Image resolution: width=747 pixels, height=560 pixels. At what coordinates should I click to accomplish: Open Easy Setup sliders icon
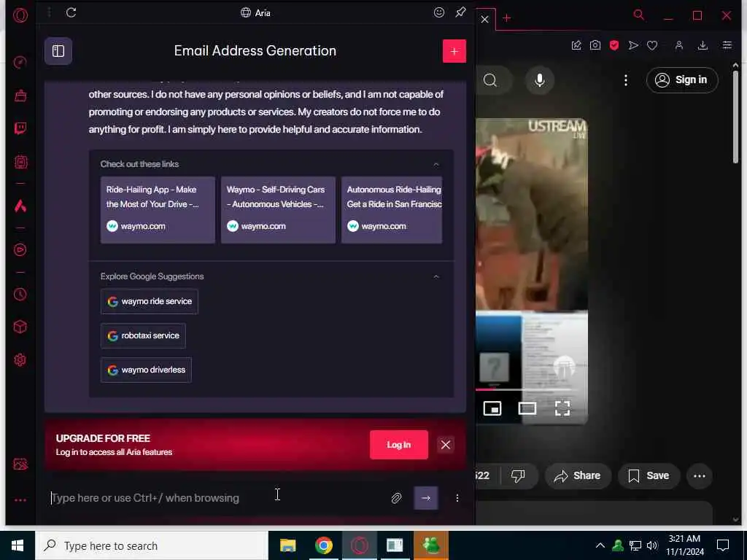[727, 45]
